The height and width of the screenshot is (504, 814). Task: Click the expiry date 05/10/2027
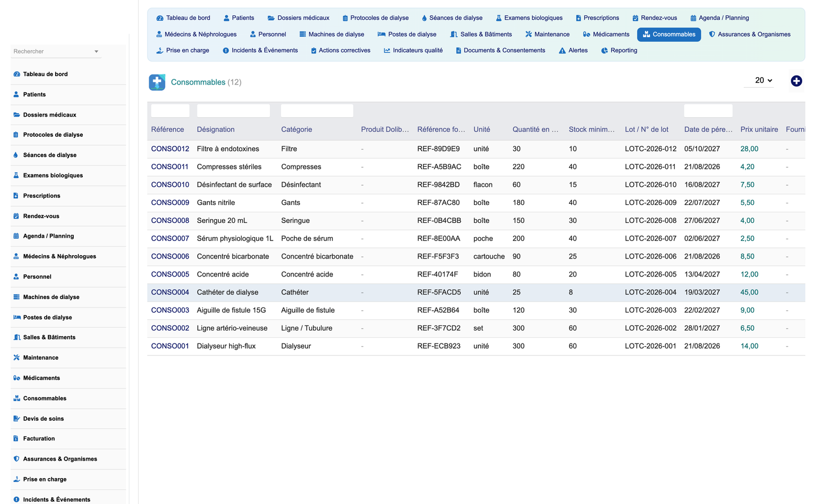702,149
